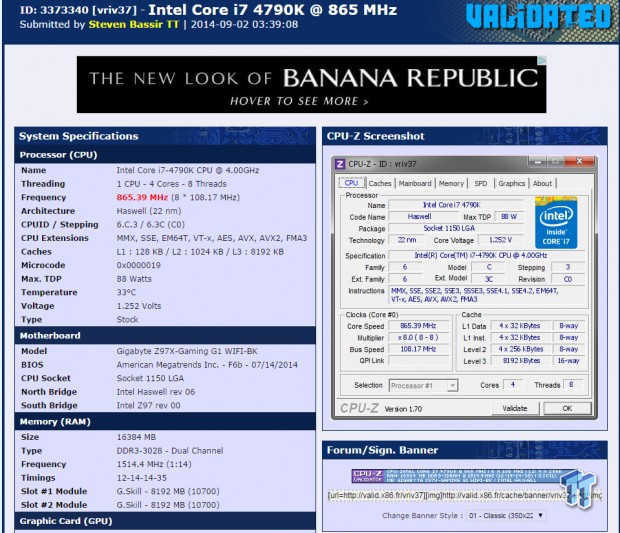Click the Multiplier x8.0 field in CPU-Z
The height and width of the screenshot is (533, 620).
pos(418,338)
